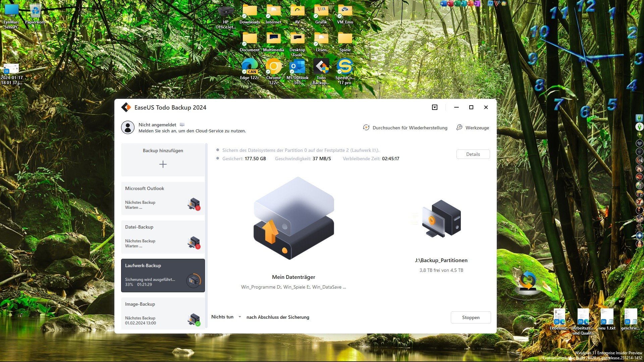The image size is (644, 362).
Task: Open the user account avatar icon
Action: click(128, 127)
